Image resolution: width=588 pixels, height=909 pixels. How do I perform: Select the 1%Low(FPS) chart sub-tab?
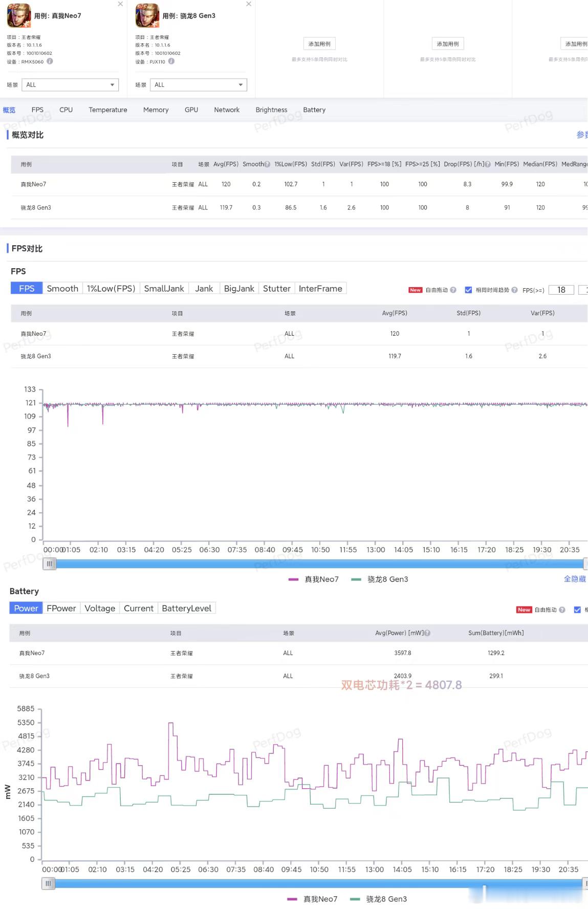pos(111,289)
